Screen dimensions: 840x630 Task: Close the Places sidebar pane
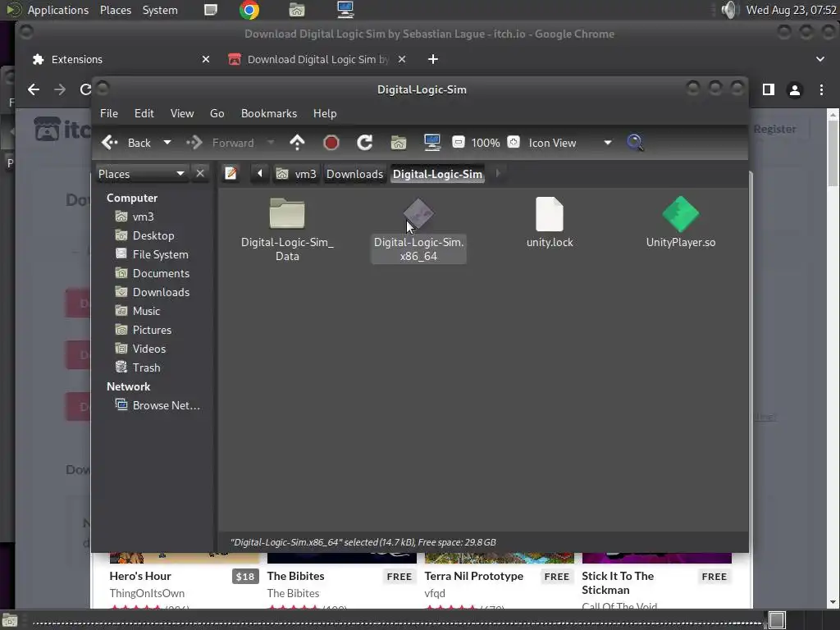coord(200,174)
